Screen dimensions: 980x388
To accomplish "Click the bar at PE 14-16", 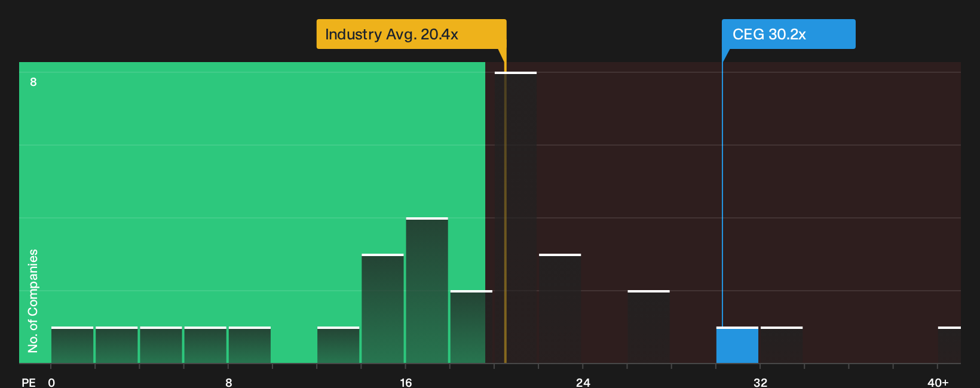I will [x=382, y=309].
